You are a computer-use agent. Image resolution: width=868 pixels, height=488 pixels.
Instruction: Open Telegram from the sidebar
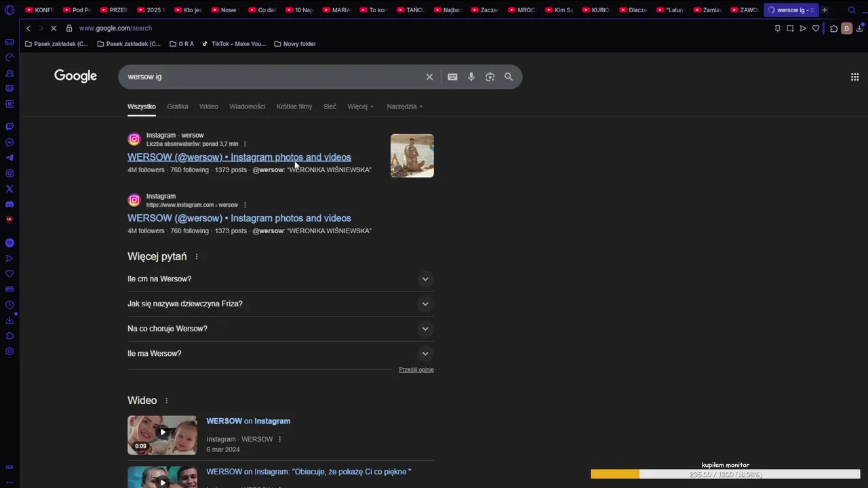(x=9, y=158)
